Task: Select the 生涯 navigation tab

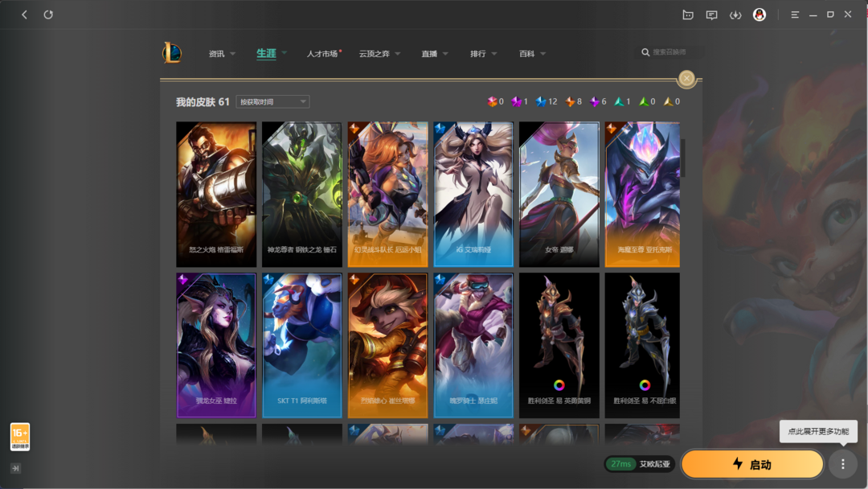Action: click(266, 53)
